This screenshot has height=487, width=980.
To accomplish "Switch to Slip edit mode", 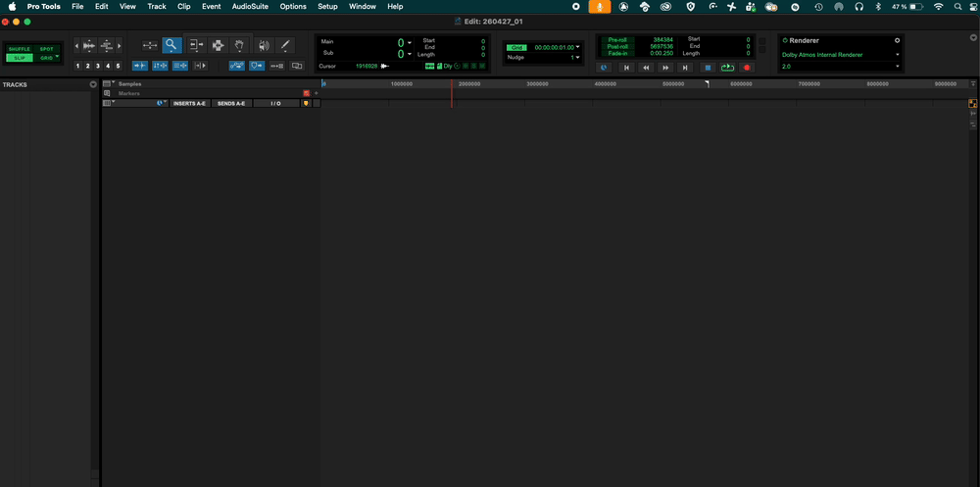I will coord(19,58).
